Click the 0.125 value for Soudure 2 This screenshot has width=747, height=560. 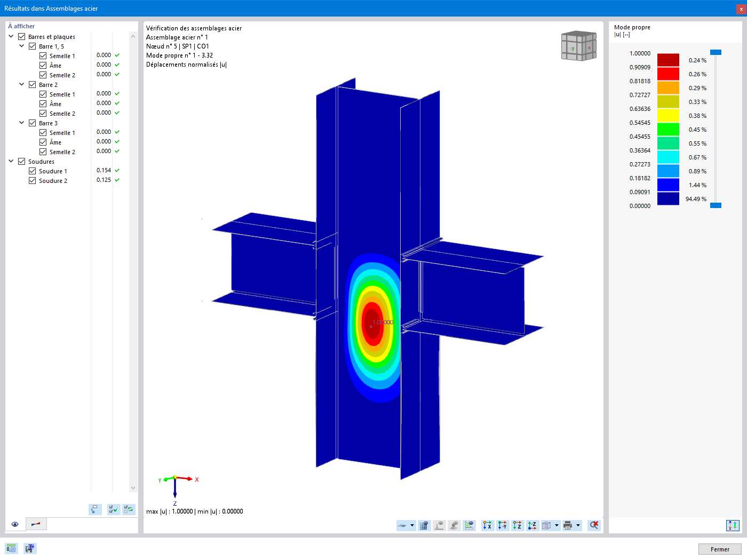tap(104, 180)
